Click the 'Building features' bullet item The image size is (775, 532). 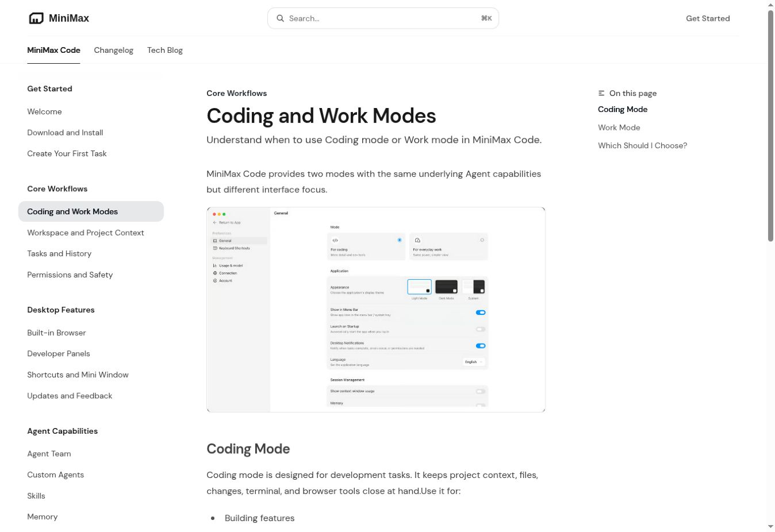pyautogui.click(x=259, y=518)
